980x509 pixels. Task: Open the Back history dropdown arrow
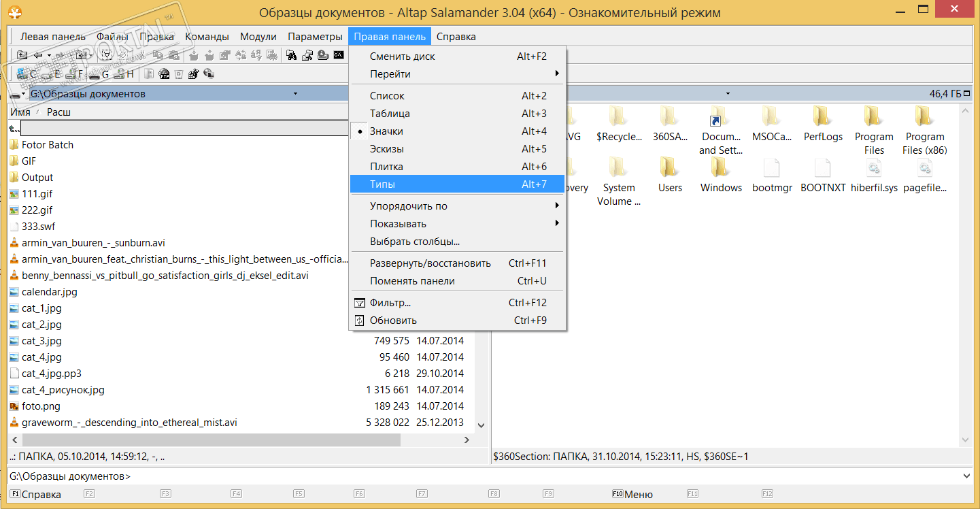point(49,55)
